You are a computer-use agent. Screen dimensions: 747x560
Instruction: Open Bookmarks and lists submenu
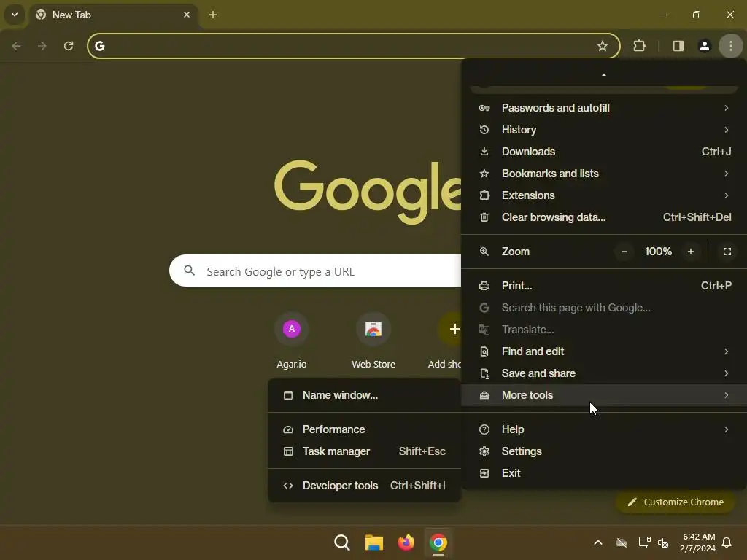[x=603, y=174]
